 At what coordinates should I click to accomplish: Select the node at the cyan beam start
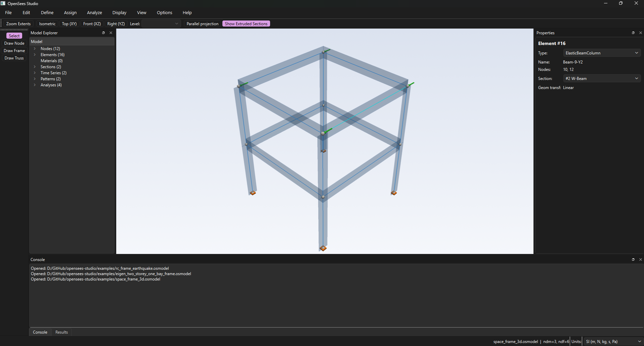click(323, 133)
